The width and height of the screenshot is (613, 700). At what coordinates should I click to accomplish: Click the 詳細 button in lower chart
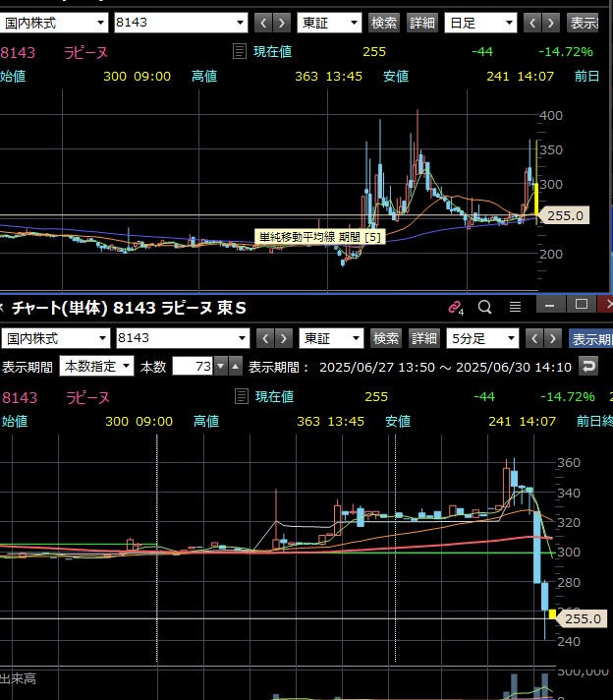tap(423, 338)
